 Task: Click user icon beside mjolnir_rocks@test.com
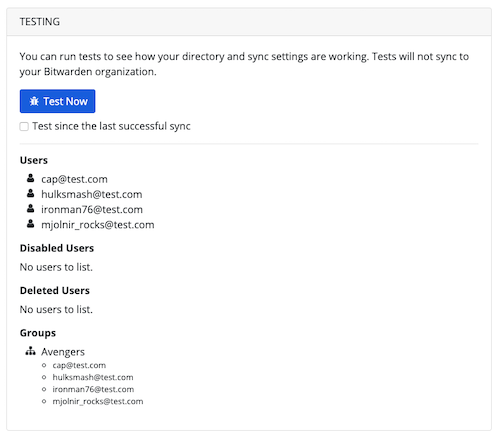coord(30,224)
